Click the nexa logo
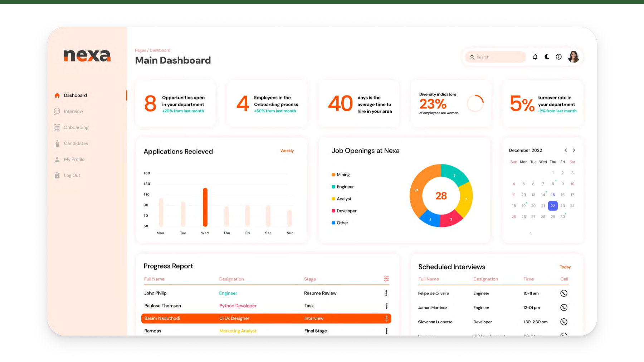The width and height of the screenshot is (644, 362). pos(87,55)
